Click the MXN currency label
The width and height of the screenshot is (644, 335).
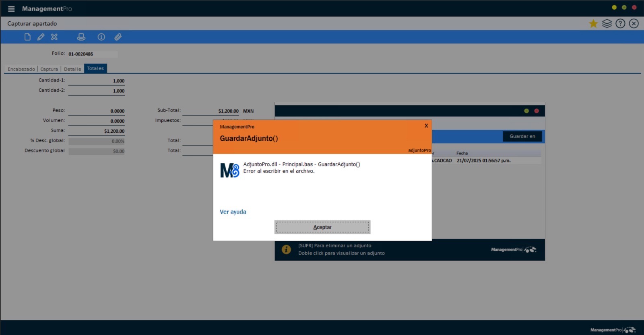pyautogui.click(x=248, y=111)
